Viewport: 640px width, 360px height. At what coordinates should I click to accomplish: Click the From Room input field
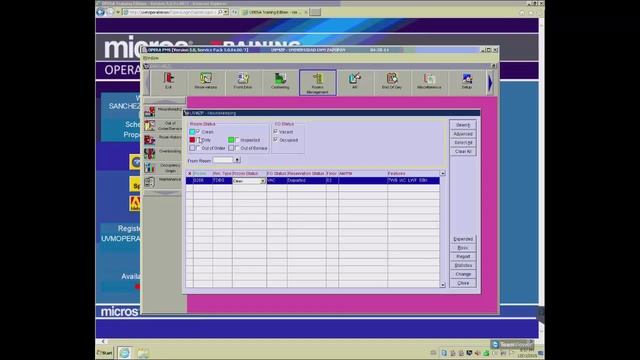coord(223,160)
